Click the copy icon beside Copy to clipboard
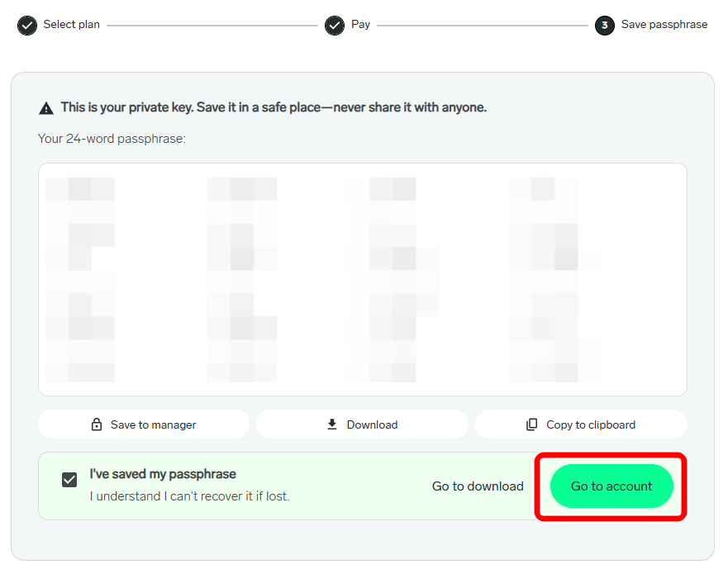728x569 pixels. pyautogui.click(x=532, y=424)
